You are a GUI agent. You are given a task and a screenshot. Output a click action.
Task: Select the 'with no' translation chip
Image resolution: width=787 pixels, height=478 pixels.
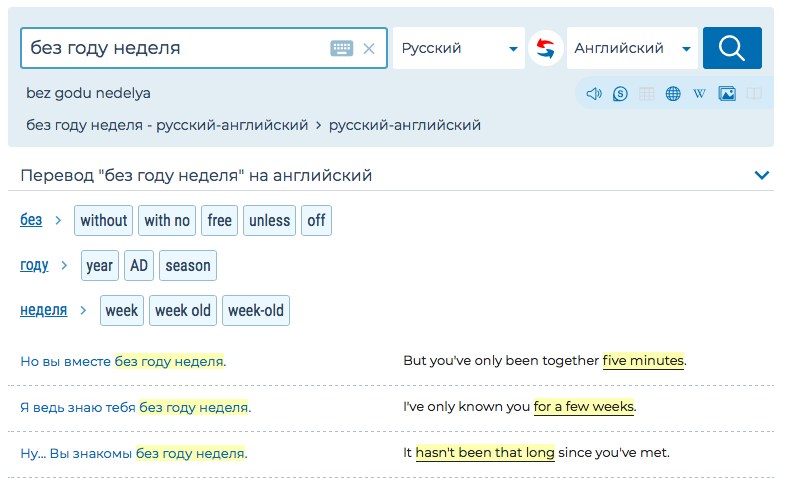tap(167, 220)
